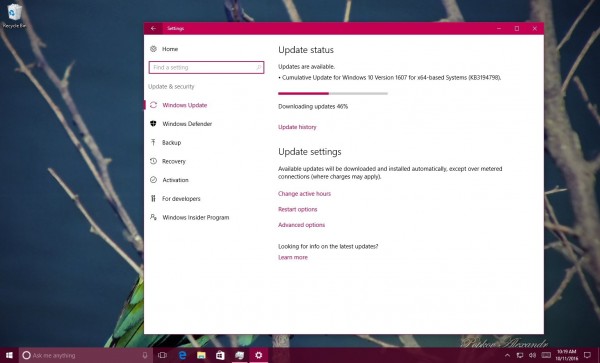Click the Cortana circle icon
The image size is (600, 363).
coord(26,355)
